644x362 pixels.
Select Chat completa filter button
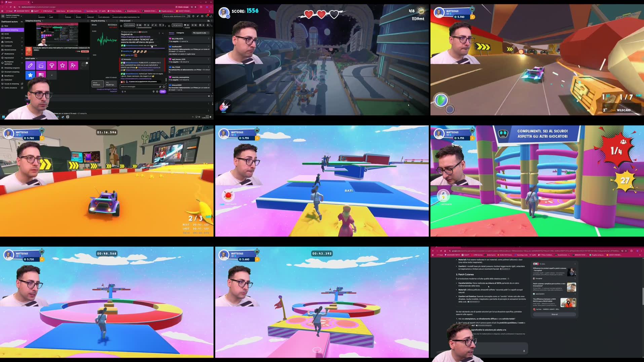[x=129, y=25]
